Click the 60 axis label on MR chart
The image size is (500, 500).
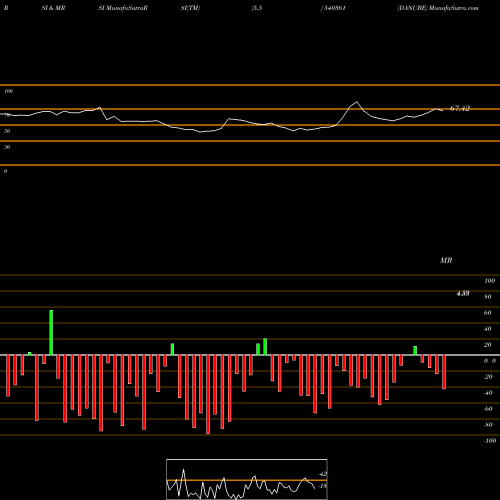[487, 313]
